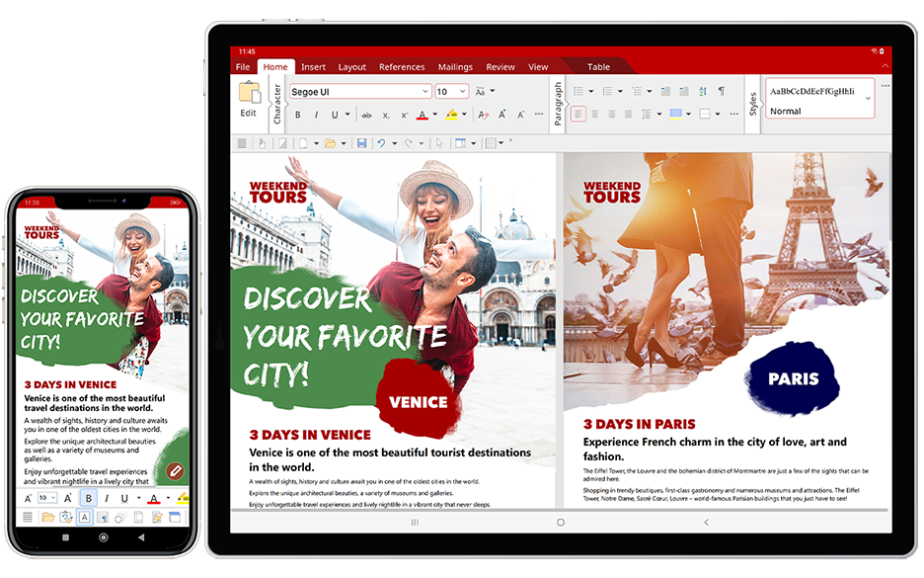
Task: Select justify alignment in Paragraph group
Action: (628, 114)
